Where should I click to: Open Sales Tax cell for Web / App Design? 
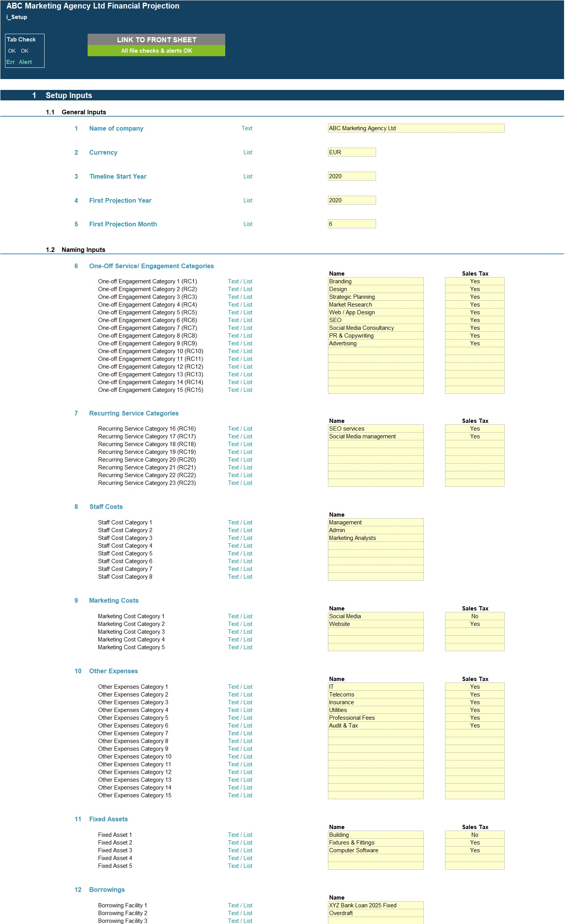pos(475,312)
